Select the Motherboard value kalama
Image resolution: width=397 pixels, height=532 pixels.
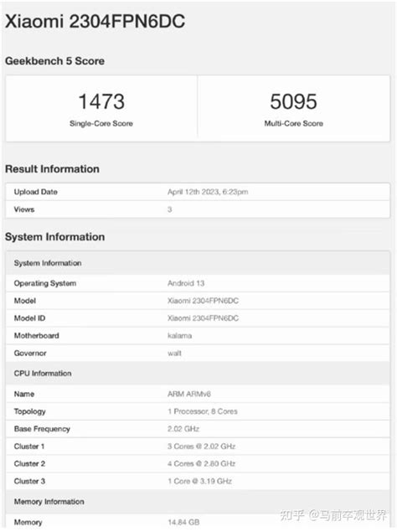[179, 336]
